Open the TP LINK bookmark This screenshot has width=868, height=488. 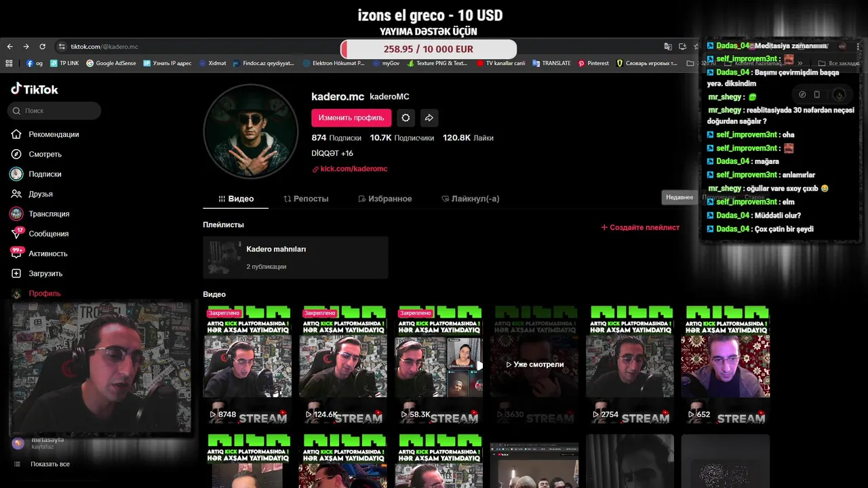coord(64,63)
